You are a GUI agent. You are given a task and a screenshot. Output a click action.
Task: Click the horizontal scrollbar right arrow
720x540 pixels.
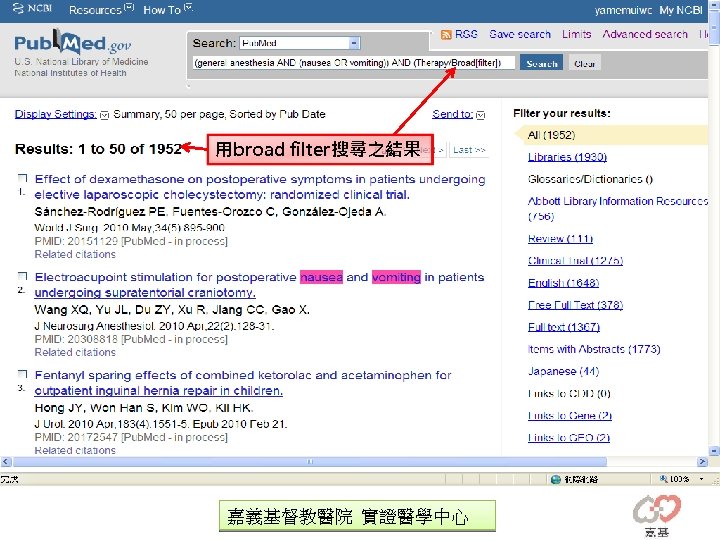click(702, 461)
